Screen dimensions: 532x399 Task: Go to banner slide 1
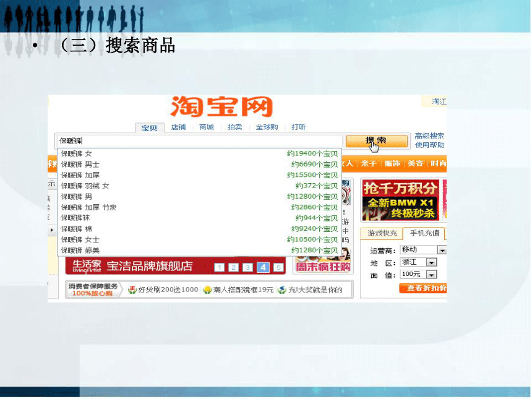pyautogui.click(x=220, y=268)
